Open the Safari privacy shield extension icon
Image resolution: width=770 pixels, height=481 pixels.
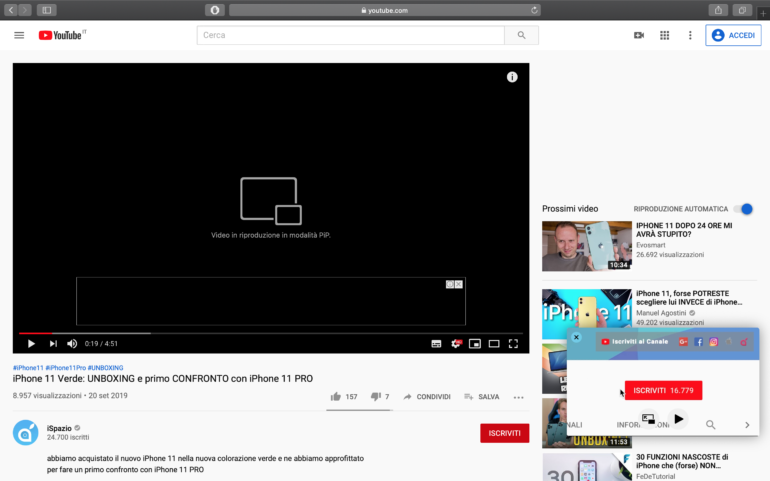pos(215,10)
